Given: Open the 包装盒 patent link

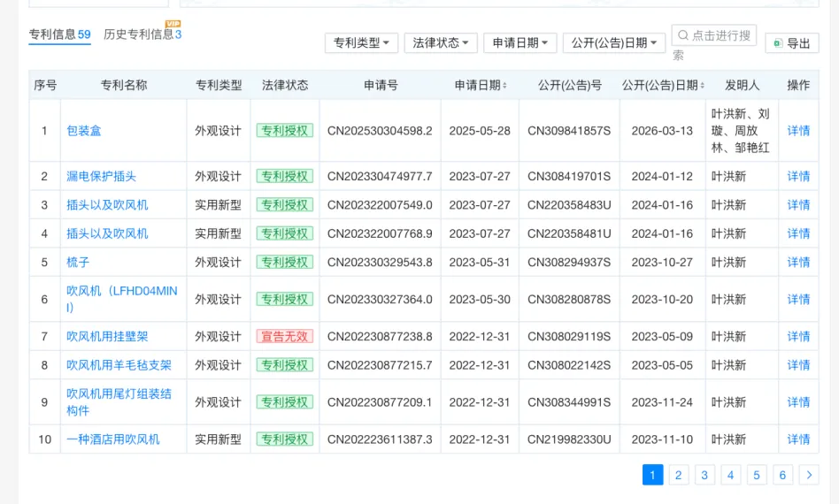Looking at the screenshot, I should (83, 130).
